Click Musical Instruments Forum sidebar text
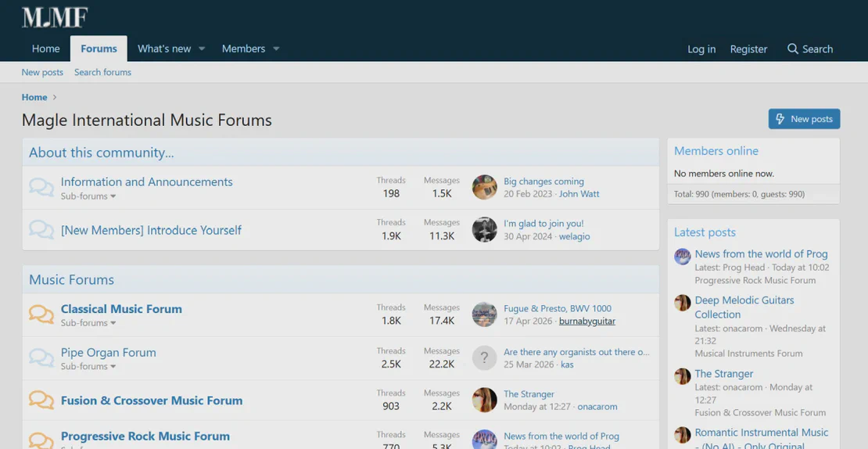Image resolution: width=868 pixels, height=449 pixels. pos(748,354)
